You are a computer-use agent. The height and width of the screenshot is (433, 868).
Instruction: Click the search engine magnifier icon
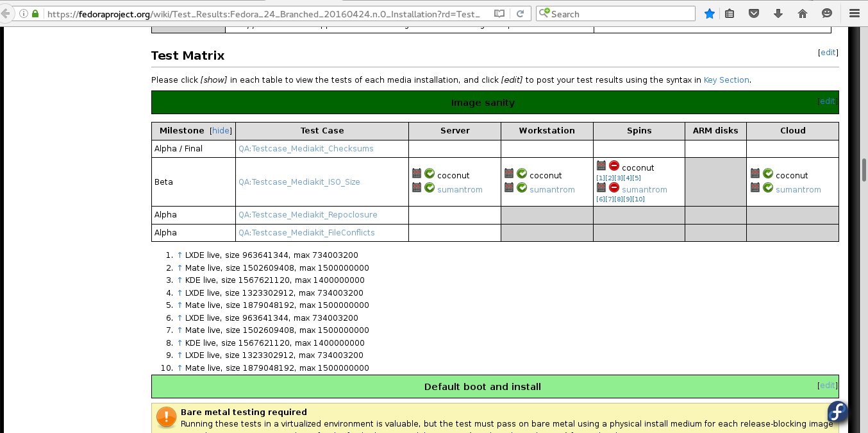click(544, 13)
